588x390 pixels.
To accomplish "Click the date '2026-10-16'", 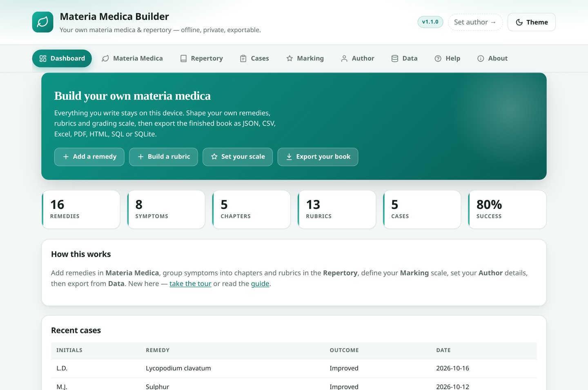I will (x=452, y=368).
